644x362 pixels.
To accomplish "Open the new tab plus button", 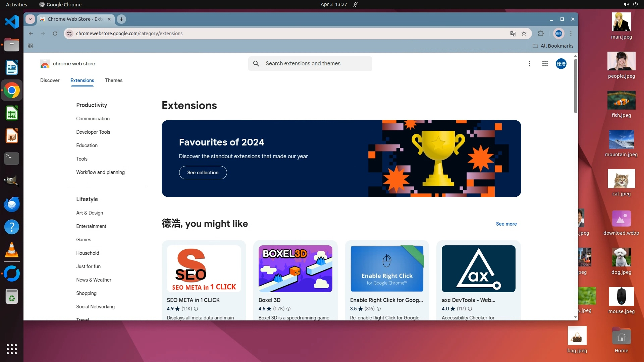I will coord(121,19).
